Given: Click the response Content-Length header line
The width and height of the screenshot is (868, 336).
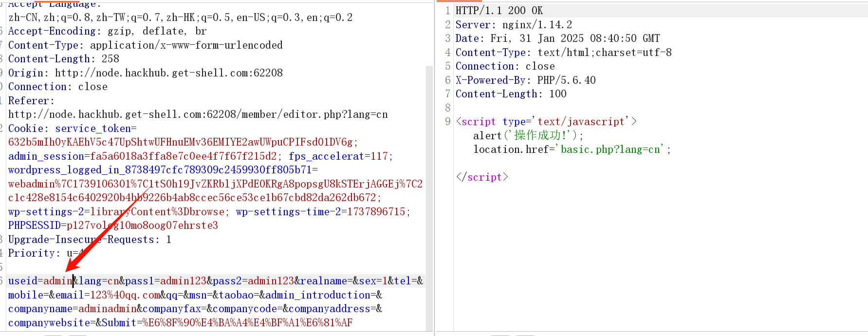Looking at the screenshot, I should [511, 94].
